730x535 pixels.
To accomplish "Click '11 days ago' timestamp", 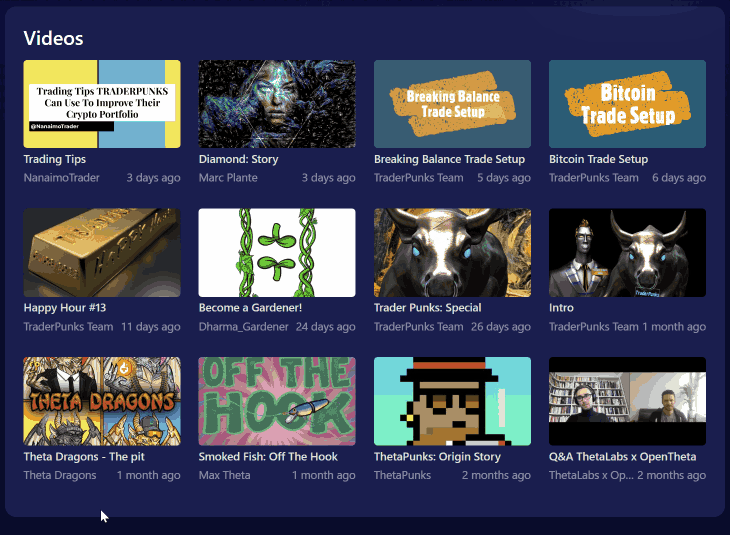I will (x=151, y=327).
